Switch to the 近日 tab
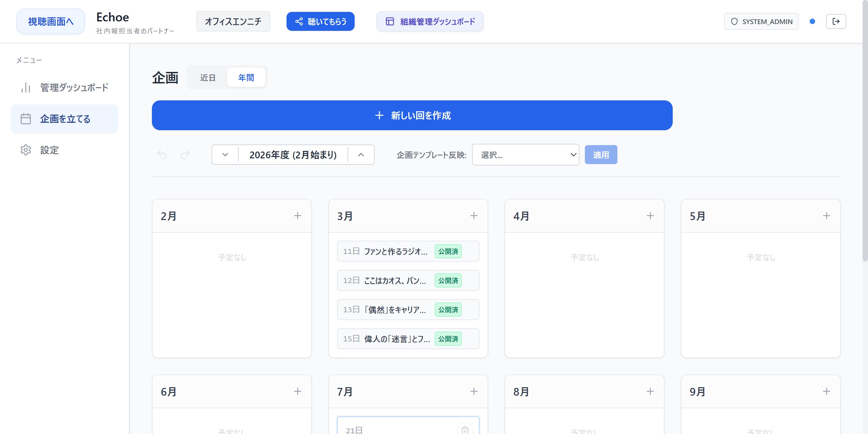 [208, 78]
